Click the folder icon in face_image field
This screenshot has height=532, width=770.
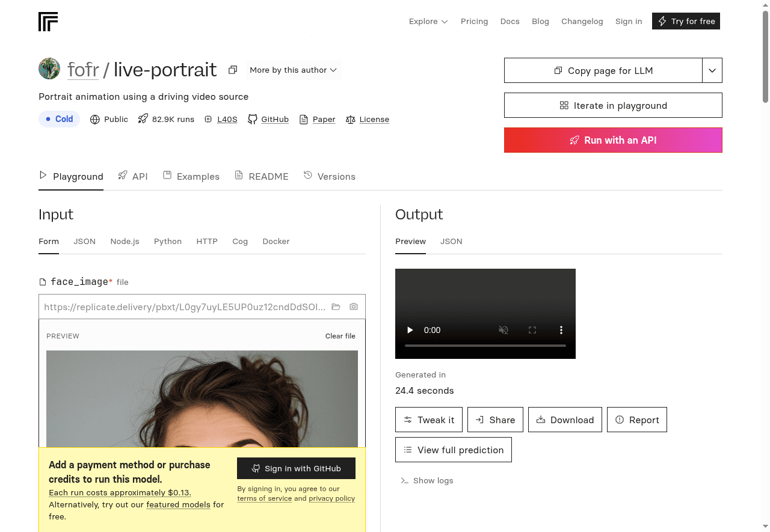[336, 307]
